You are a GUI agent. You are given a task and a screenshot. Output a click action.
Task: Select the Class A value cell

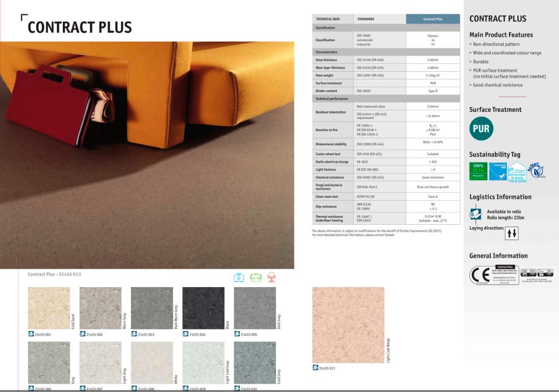coord(433,196)
